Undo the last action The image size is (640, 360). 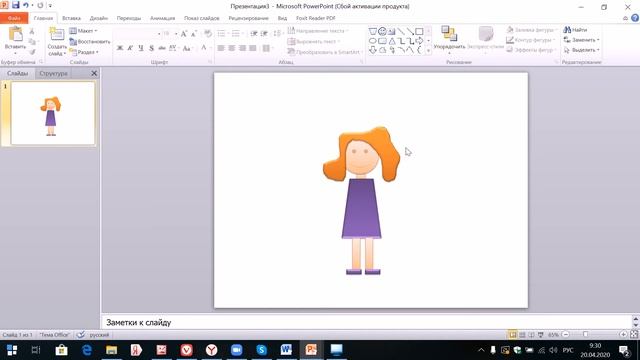tap(26, 5)
